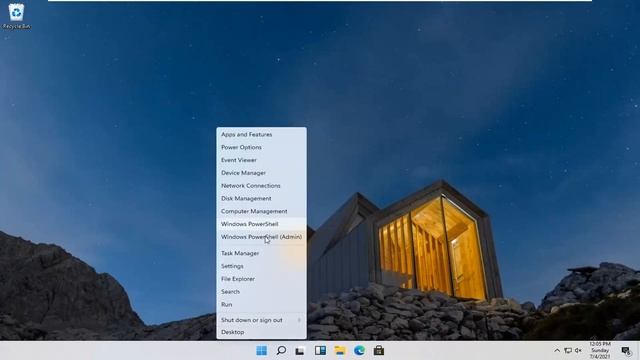Launch Microsoft Edge from the taskbar

[359, 350]
